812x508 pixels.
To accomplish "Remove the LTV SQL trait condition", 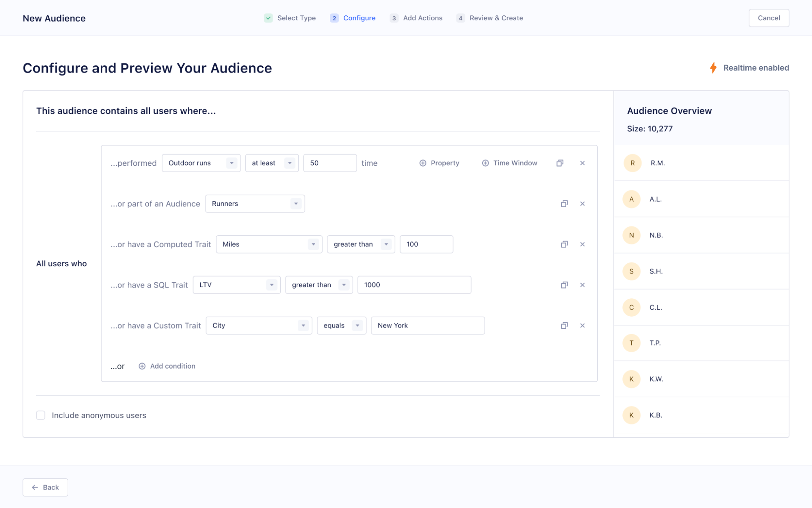I will (x=582, y=285).
